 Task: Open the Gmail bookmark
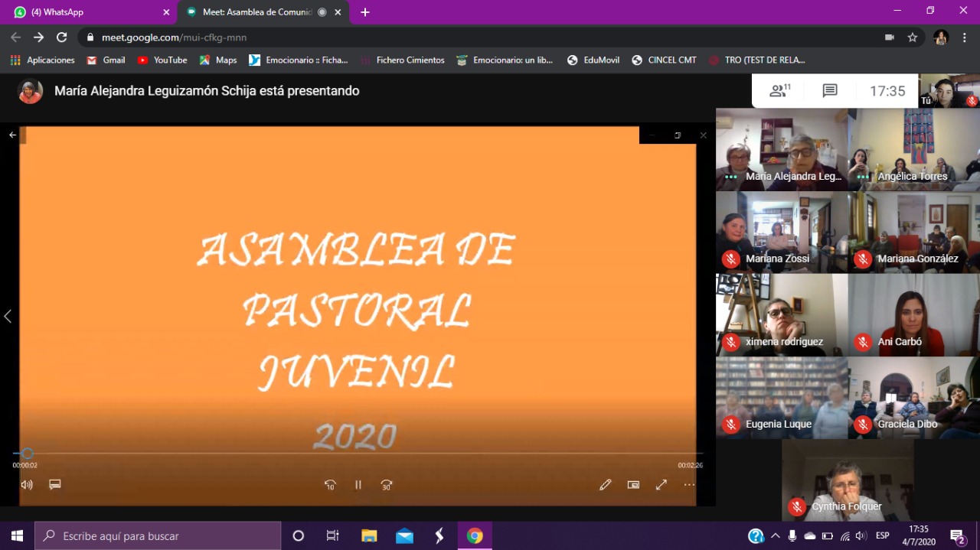coord(106,60)
